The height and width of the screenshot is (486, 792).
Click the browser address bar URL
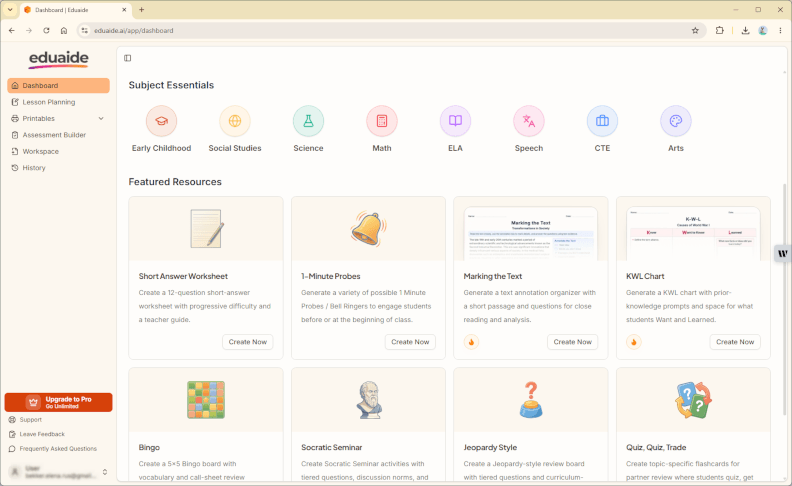tap(133, 30)
